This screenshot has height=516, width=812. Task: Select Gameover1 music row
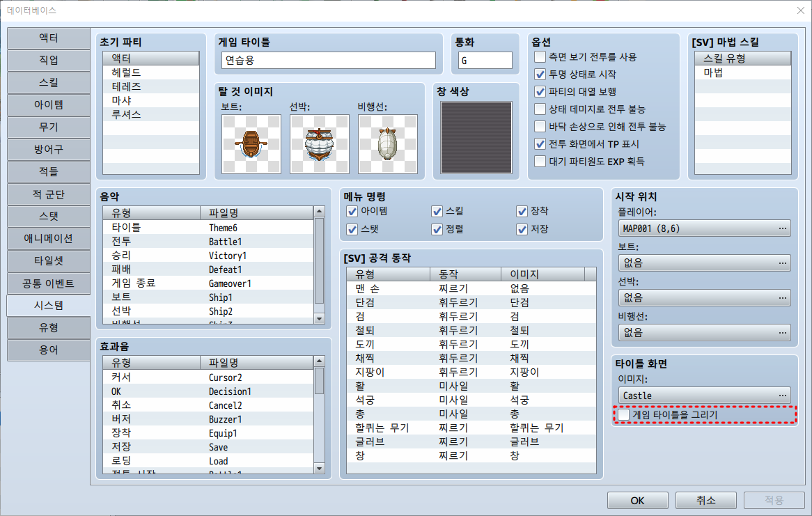pos(209,283)
